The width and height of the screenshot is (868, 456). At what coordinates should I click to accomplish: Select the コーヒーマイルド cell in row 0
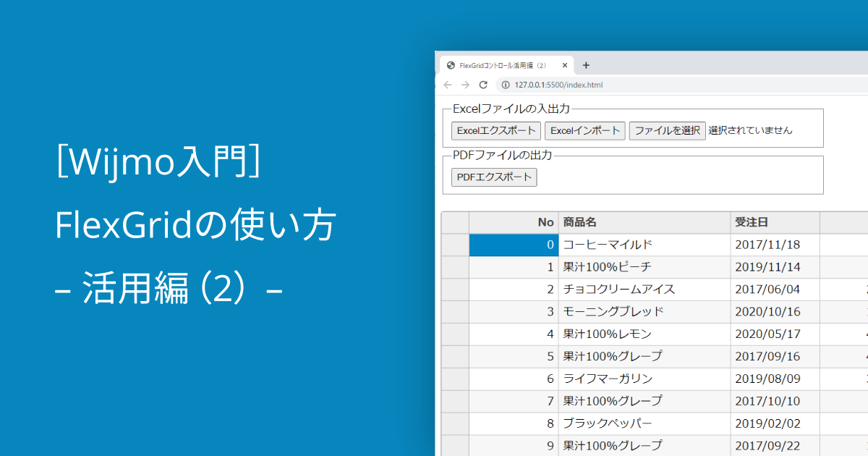tap(615, 245)
